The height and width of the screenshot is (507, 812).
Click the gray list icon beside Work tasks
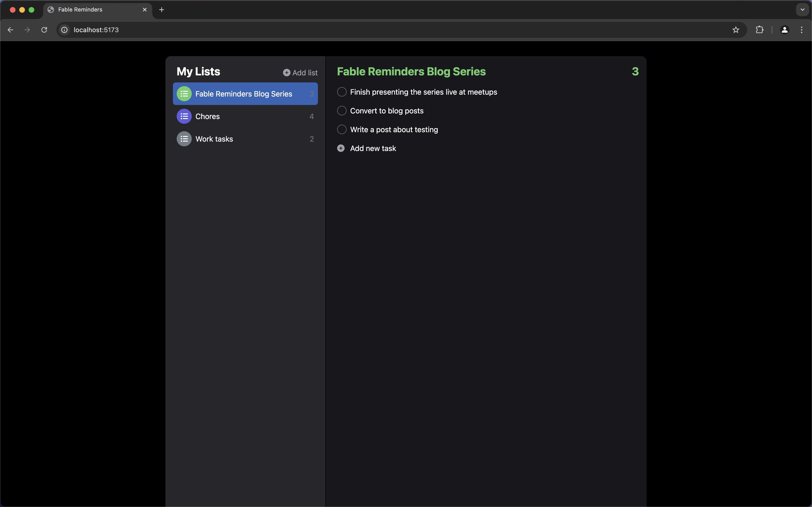(184, 139)
